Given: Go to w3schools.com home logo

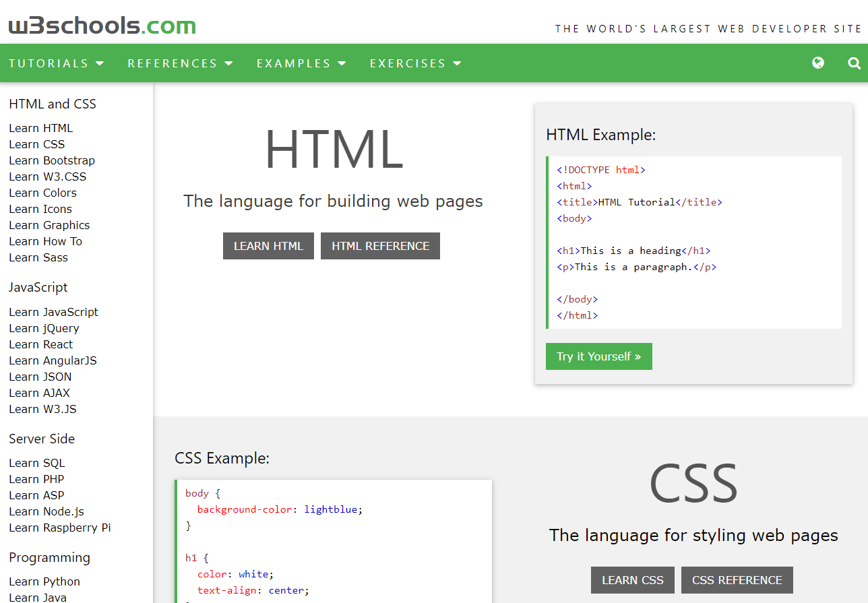Looking at the screenshot, I should [x=102, y=26].
